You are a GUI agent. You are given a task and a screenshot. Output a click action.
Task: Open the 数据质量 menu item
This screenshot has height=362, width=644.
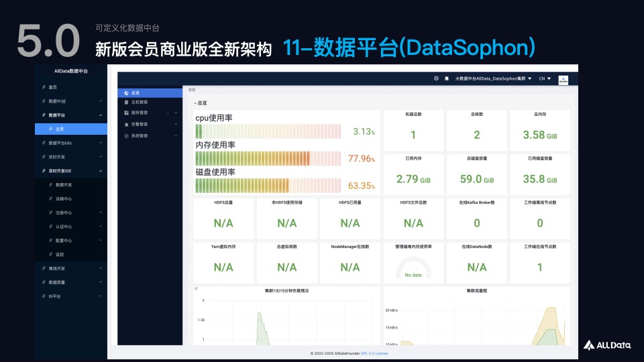coord(71,282)
